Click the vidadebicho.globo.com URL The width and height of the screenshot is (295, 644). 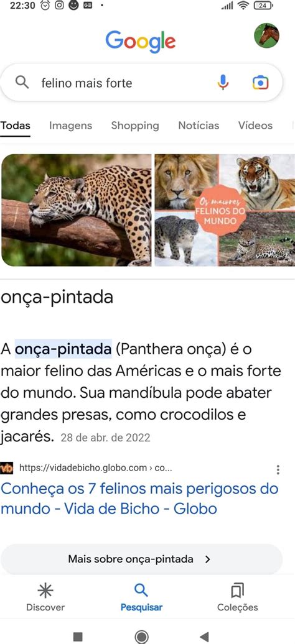tap(95, 468)
